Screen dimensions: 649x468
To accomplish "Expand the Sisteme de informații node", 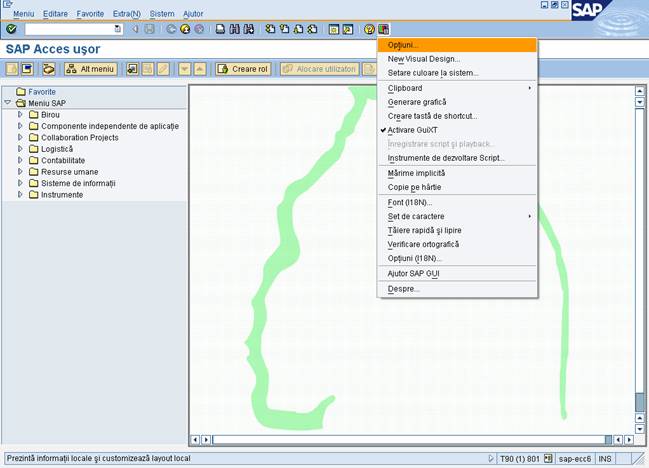I will (x=20, y=183).
